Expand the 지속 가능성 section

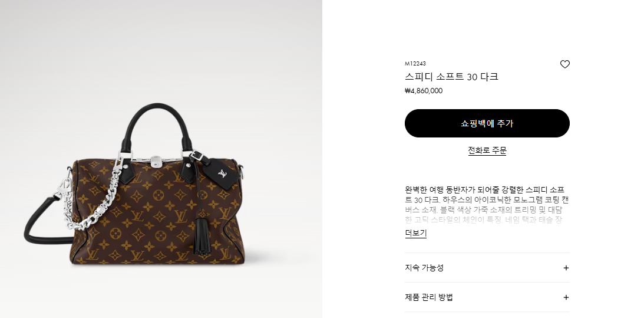487,268
